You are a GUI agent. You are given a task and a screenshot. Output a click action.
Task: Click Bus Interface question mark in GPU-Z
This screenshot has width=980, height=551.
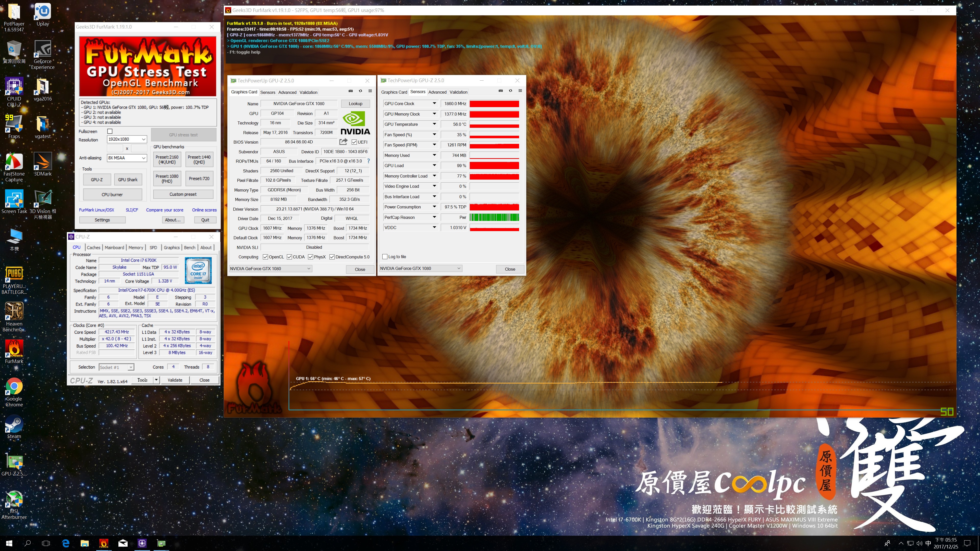pyautogui.click(x=368, y=161)
